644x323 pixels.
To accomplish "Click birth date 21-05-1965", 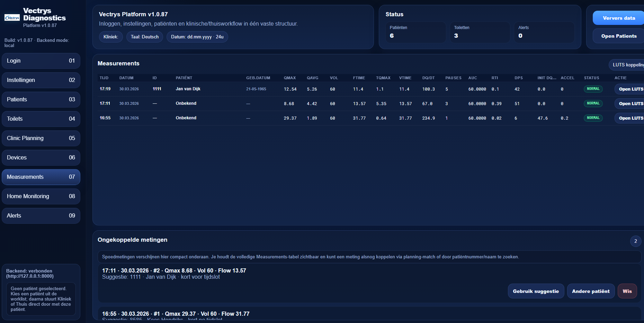I will (256, 89).
